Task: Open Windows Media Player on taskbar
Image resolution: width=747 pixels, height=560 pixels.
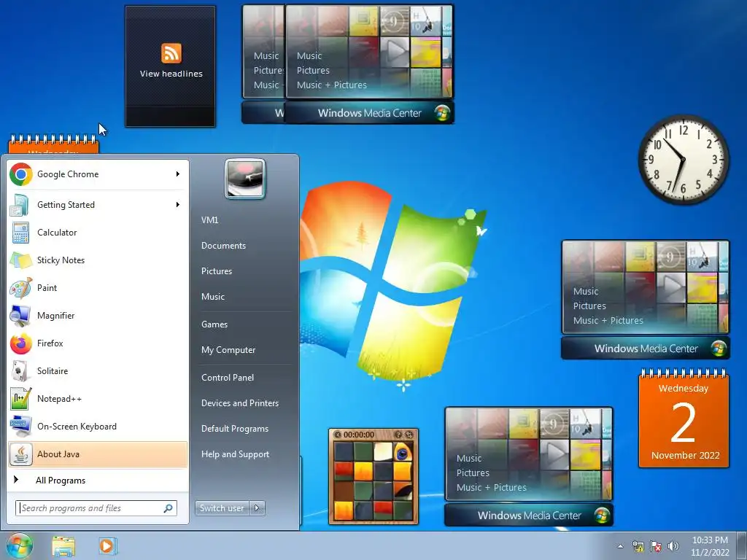Action: coord(107,545)
